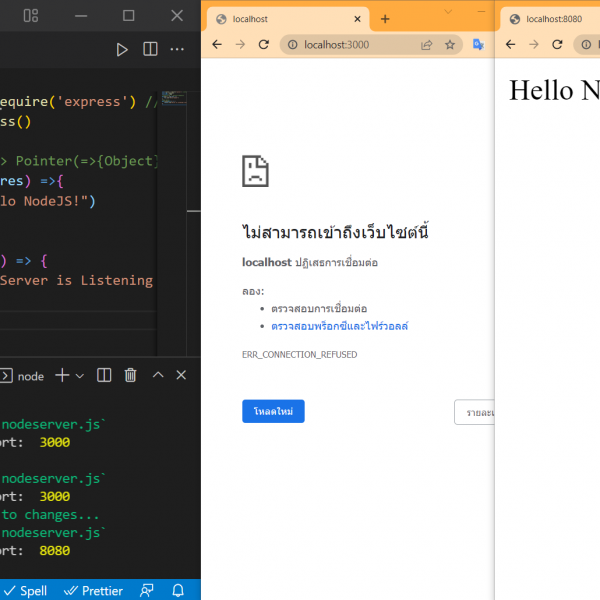The width and height of the screenshot is (600, 600).
Task: Toggle the Spell checker in the status bar
Action: (25, 590)
